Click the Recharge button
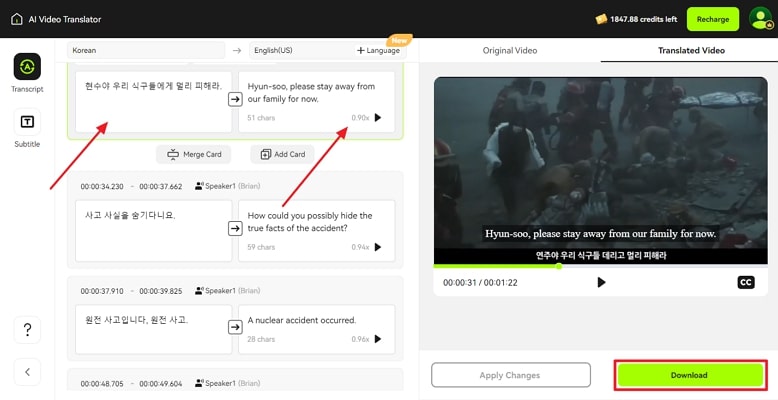This screenshot has width=778, height=400. point(713,19)
